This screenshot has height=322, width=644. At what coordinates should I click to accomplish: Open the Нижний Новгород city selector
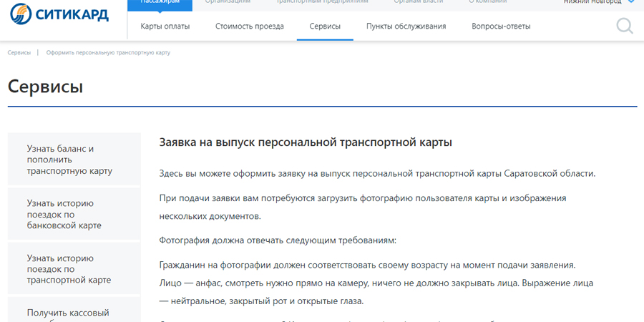[592, 3]
